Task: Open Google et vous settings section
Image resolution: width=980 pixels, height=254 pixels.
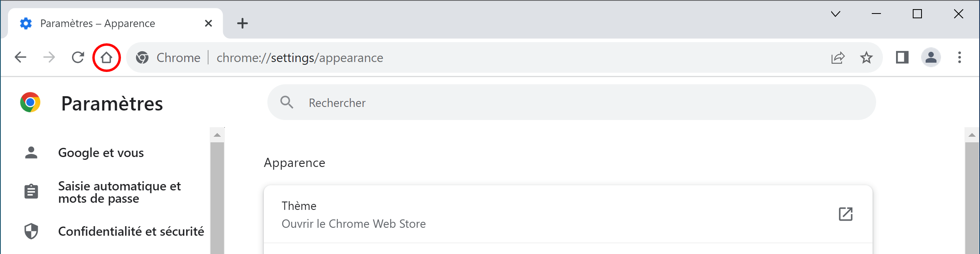Action: pos(101,153)
